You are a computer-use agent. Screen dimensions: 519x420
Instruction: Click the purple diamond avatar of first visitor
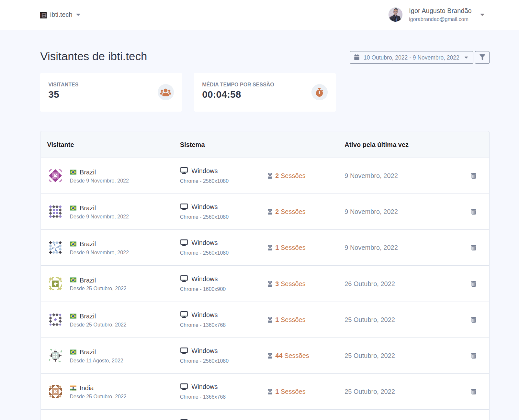point(55,176)
